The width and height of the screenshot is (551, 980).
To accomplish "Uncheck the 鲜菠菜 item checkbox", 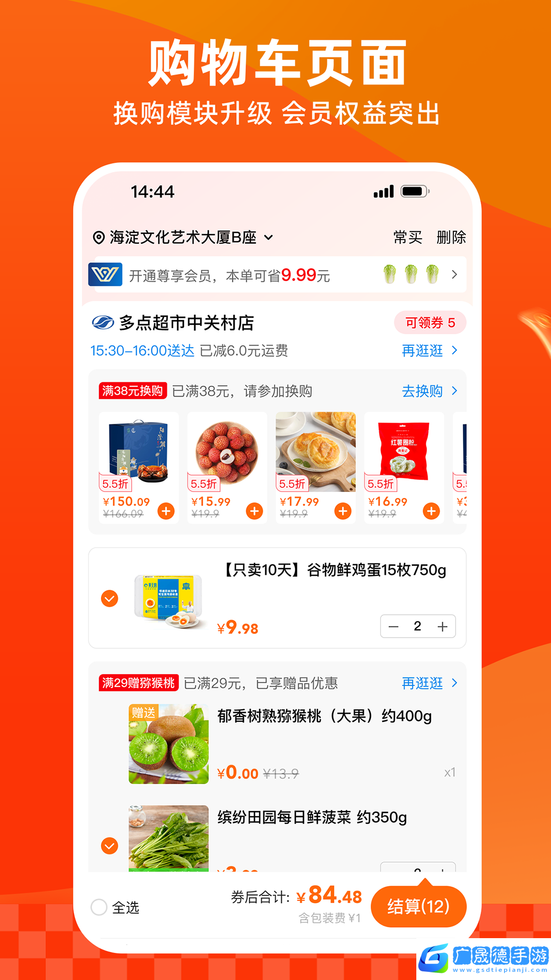I will [110, 846].
